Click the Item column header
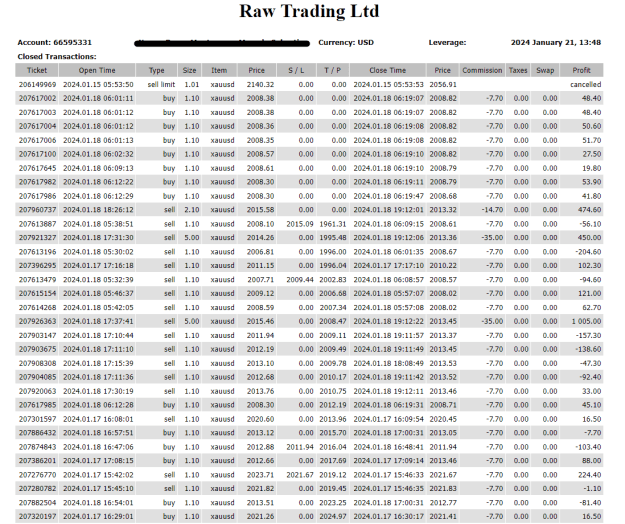Viewport: 625px width, 524px height. (219, 70)
